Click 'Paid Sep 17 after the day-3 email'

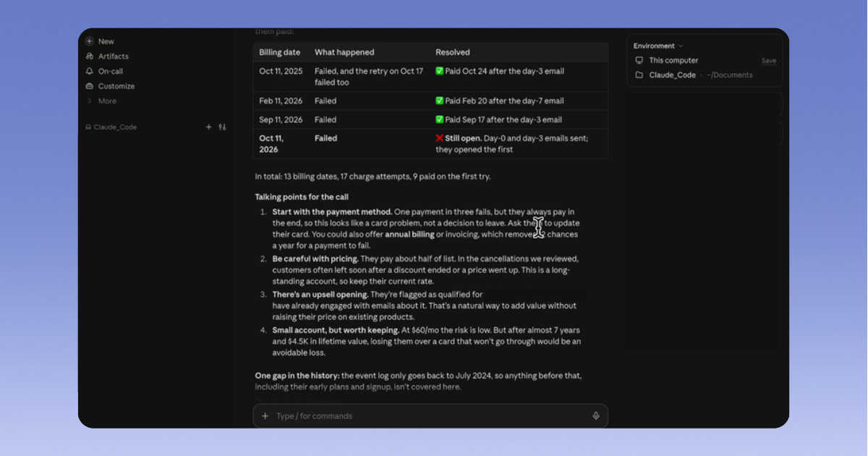(503, 120)
